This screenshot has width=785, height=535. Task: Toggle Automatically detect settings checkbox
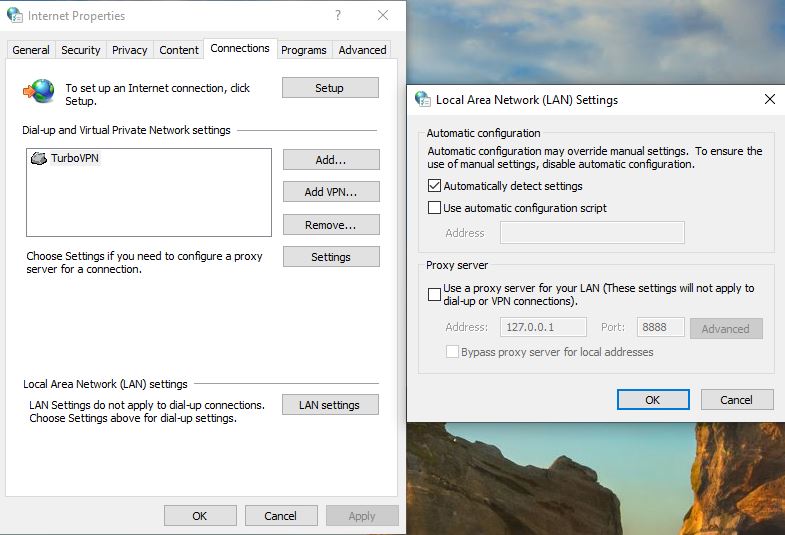[434, 186]
